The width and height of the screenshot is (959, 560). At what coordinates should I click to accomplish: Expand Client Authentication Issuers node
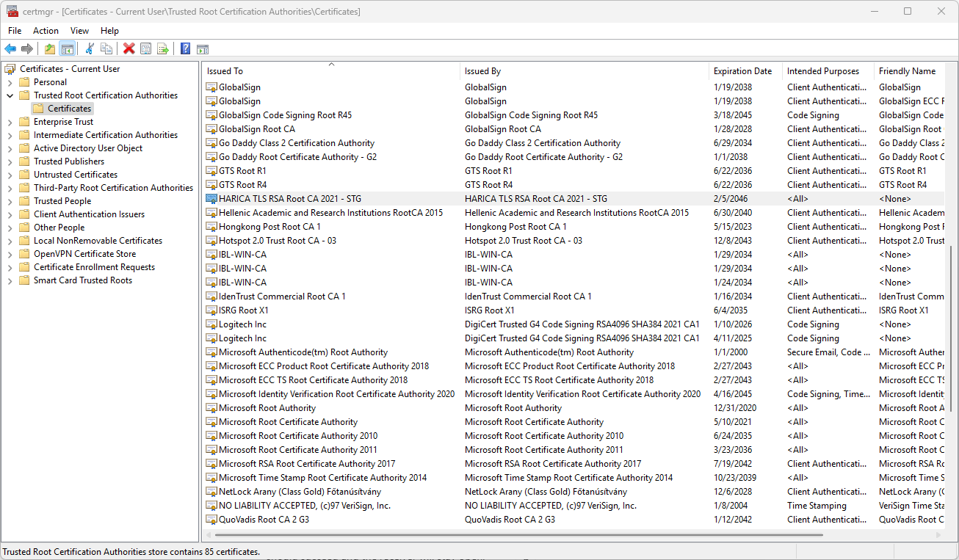[10, 214]
